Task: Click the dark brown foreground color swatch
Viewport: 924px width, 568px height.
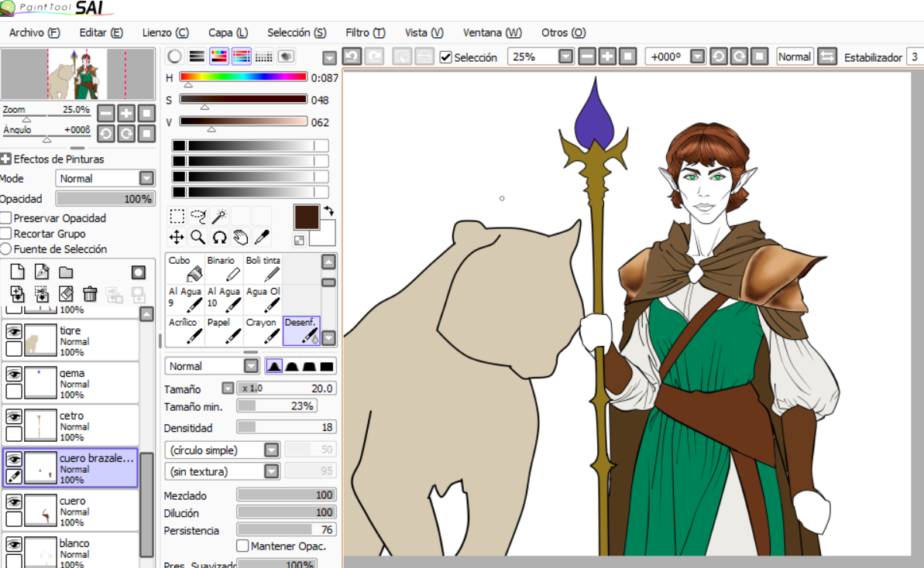Action: (307, 217)
